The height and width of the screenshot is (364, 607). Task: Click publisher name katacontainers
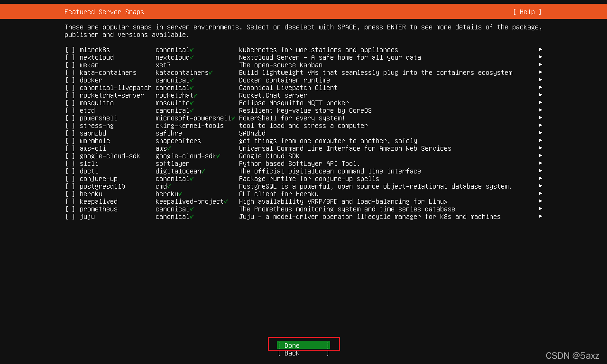(x=182, y=73)
